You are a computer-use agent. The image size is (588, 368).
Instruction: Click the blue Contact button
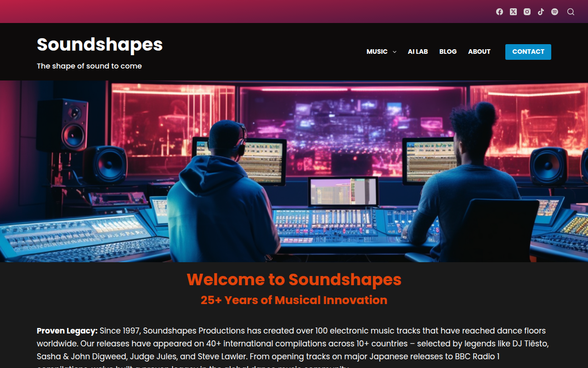point(528,52)
